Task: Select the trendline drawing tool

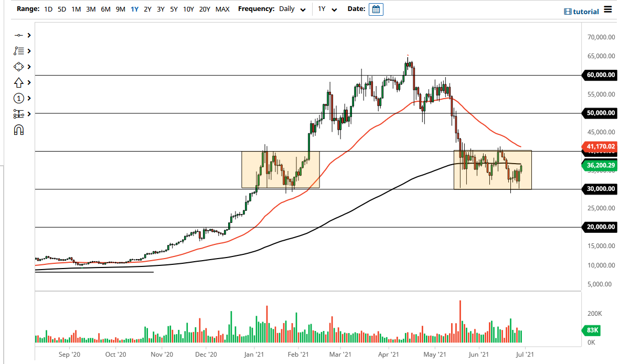Action: click(19, 35)
